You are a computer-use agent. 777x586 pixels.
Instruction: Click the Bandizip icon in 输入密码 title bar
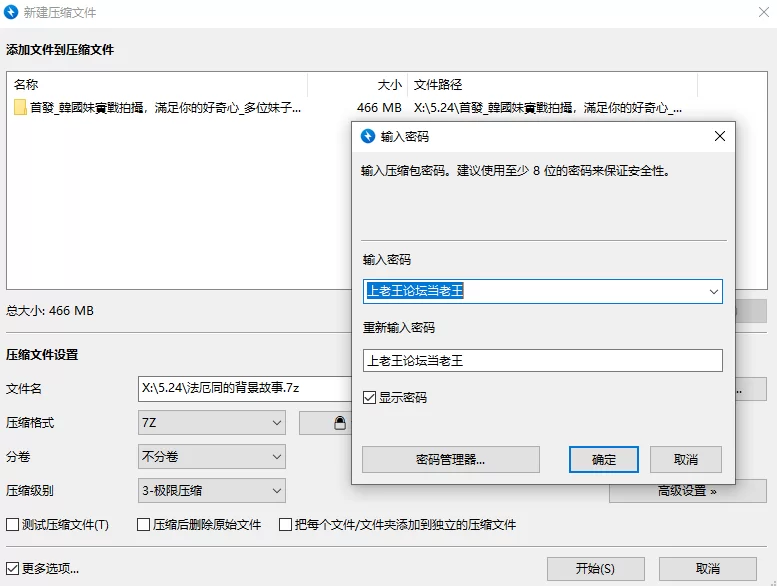tap(367, 136)
